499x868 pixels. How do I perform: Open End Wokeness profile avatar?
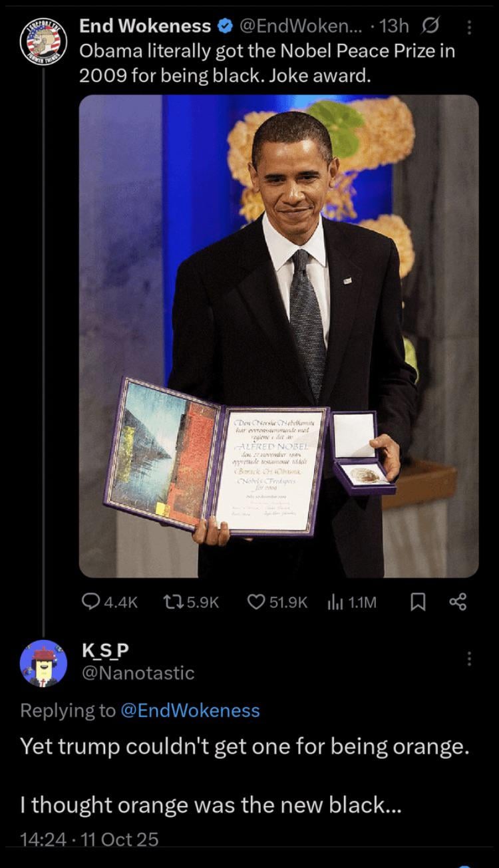pyautogui.click(x=43, y=43)
